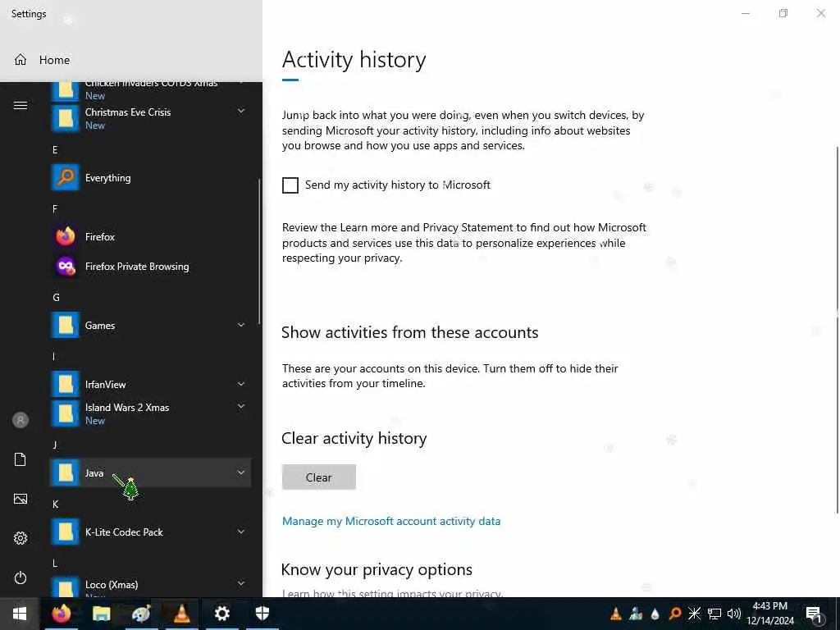The height and width of the screenshot is (630, 840).
Task: Click the Windows Start button
Action: 20,614
